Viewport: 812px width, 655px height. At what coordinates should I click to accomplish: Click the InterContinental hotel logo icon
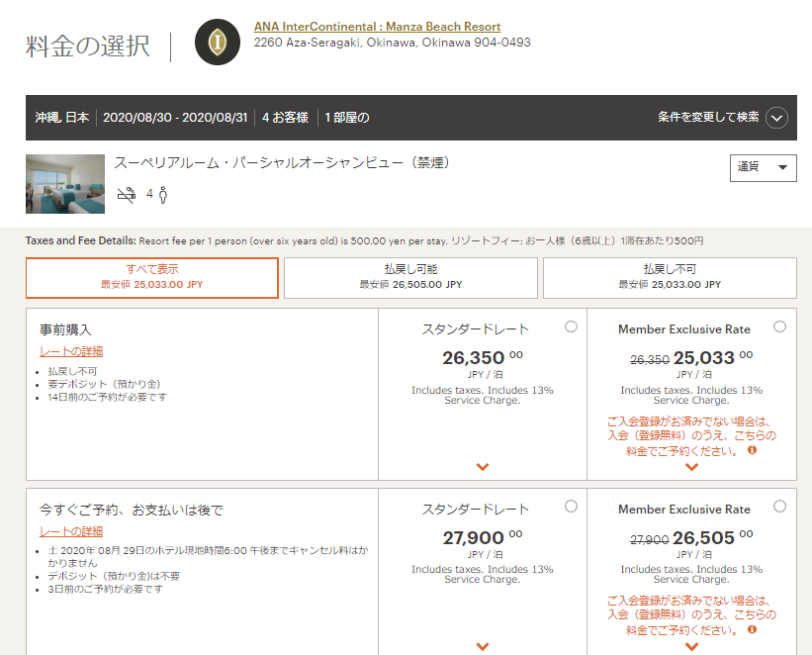click(x=218, y=42)
